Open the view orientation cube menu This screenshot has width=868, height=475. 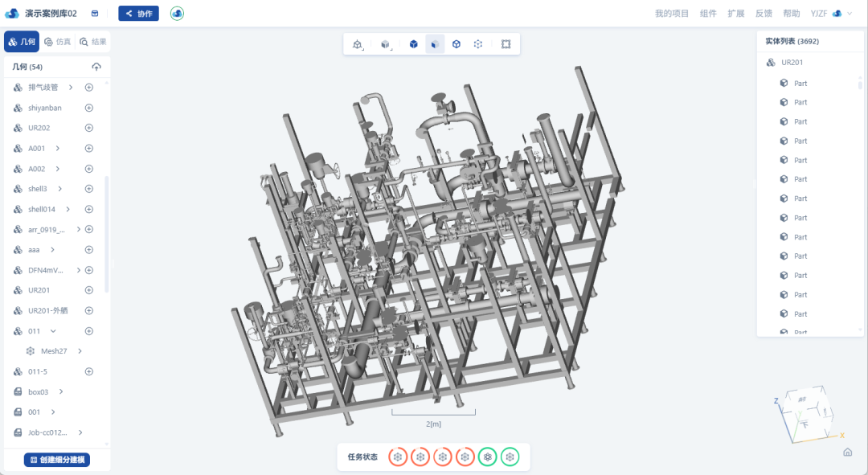(358, 44)
